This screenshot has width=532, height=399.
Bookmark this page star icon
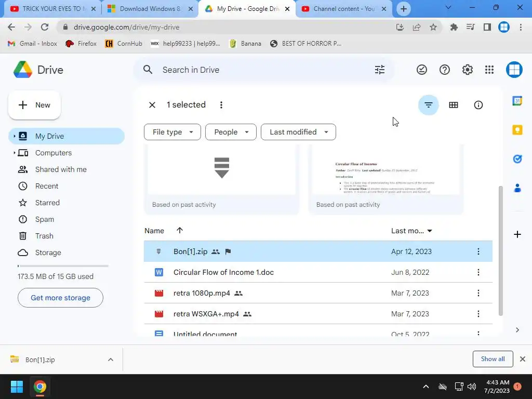433,27
